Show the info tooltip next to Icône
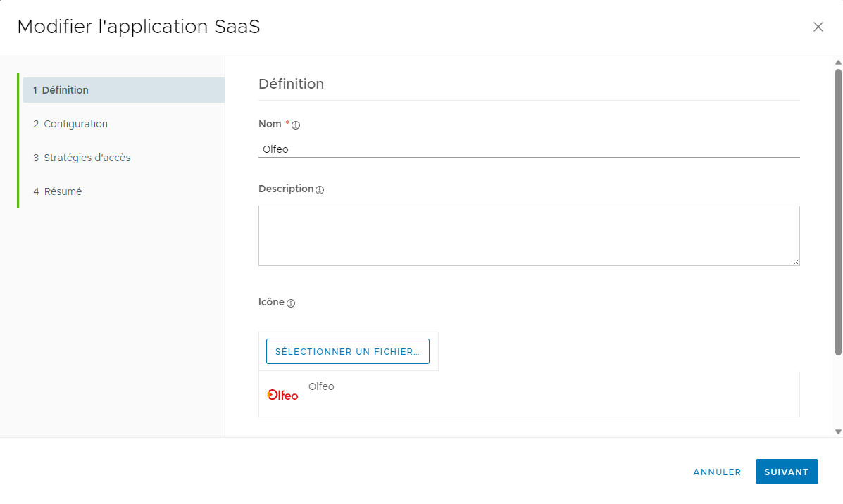This screenshot has height=504, width=843. [291, 303]
